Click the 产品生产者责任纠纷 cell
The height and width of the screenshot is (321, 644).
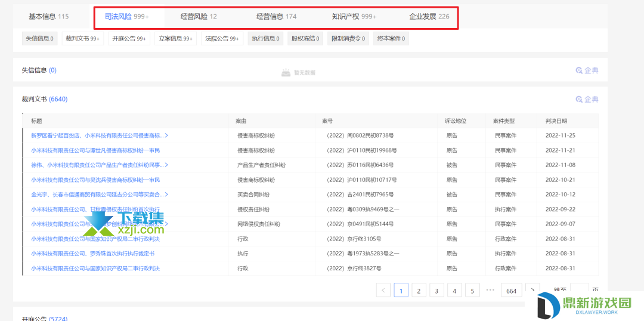pyautogui.click(x=262, y=165)
